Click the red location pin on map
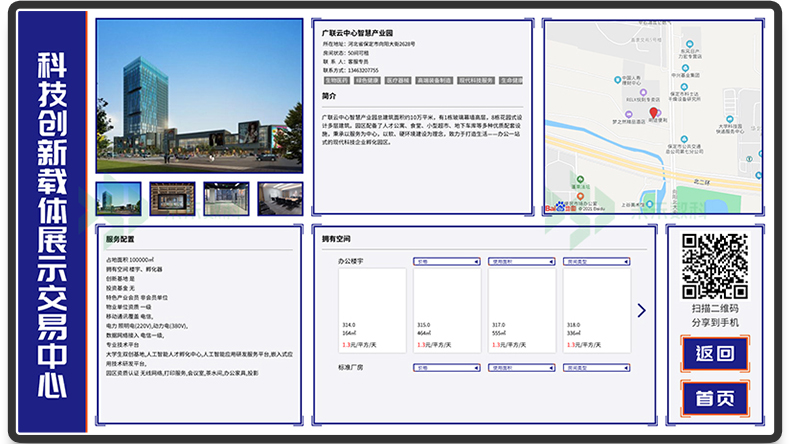The height and width of the screenshot is (444, 790). (x=651, y=114)
